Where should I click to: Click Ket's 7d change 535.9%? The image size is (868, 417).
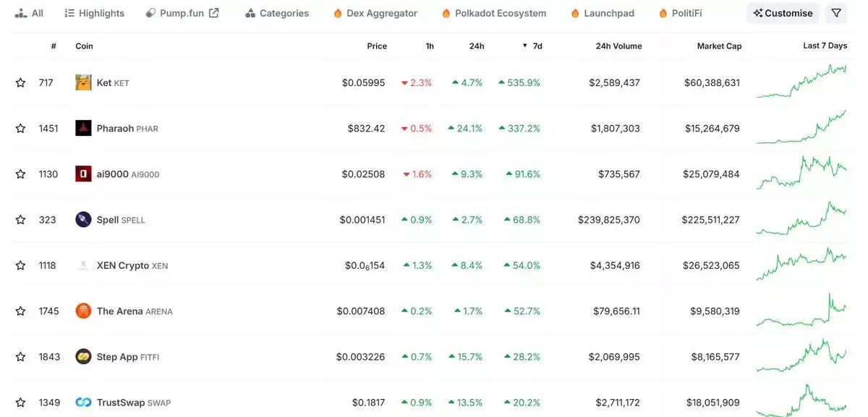(x=519, y=83)
